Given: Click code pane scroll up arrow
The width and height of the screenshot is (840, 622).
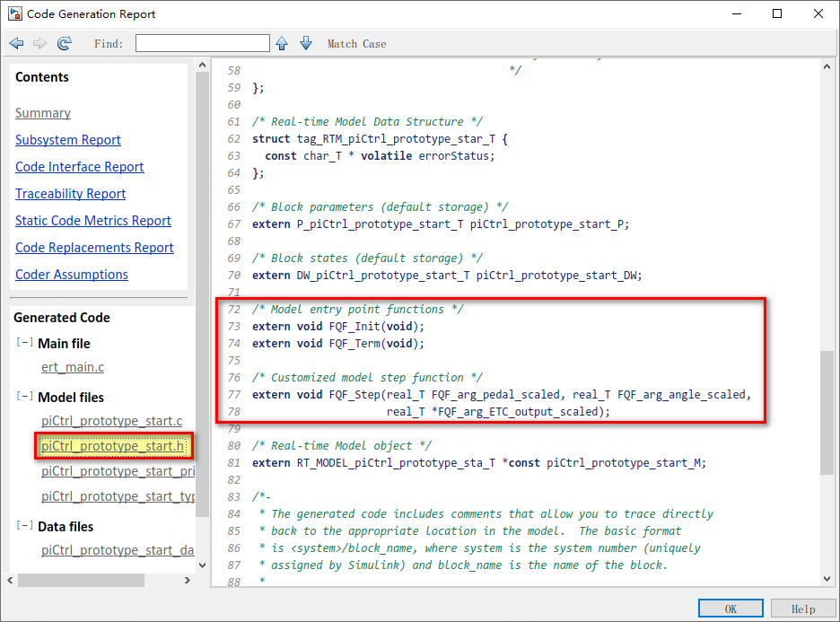Looking at the screenshot, I should coord(827,67).
